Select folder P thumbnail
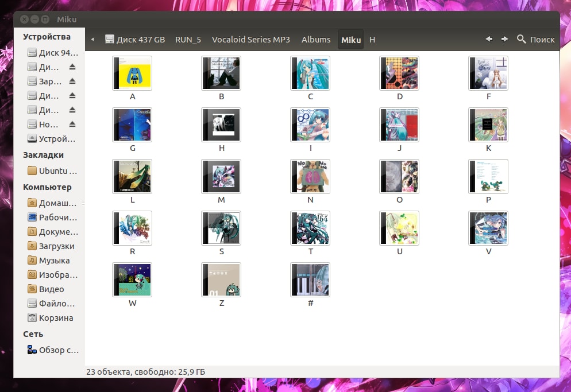 (488, 177)
